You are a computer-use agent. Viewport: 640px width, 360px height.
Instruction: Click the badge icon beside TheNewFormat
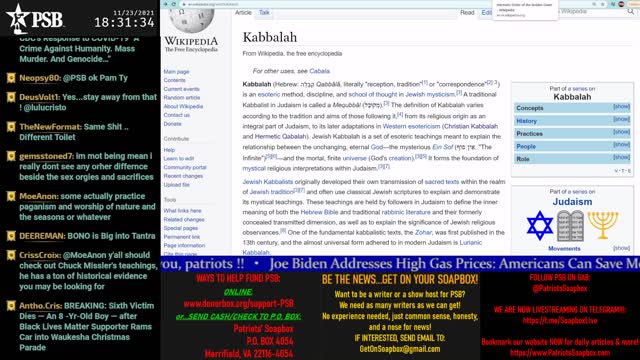click(x=11, y=127)
